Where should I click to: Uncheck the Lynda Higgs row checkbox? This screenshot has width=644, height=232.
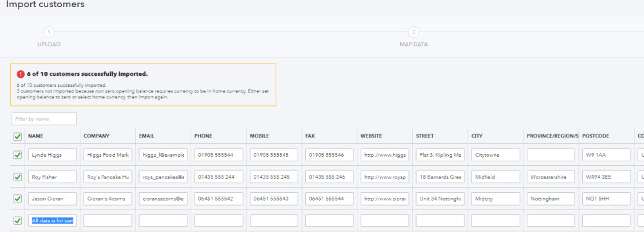point(17,155)
